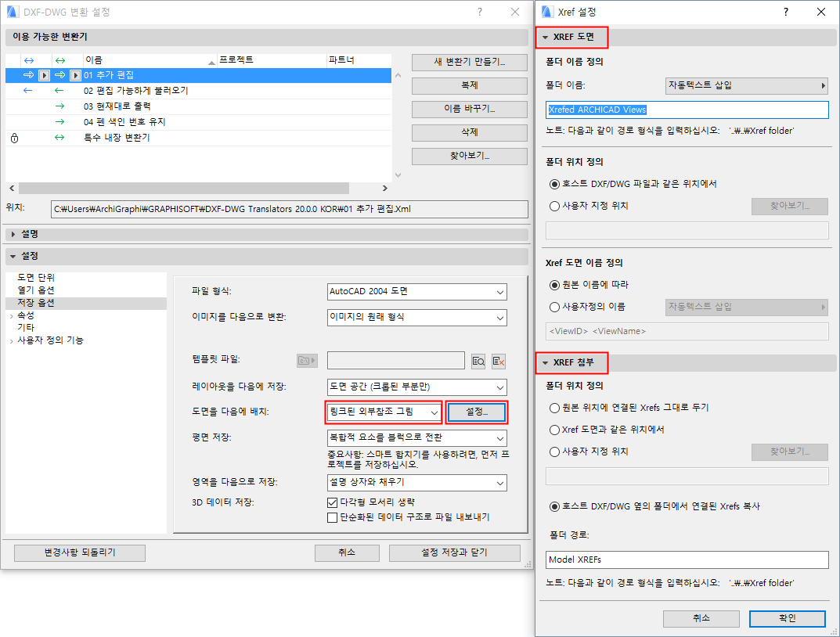Select 호스트 DXF/DWG 파일과 같은 위치에서 radio

[555, 184]
